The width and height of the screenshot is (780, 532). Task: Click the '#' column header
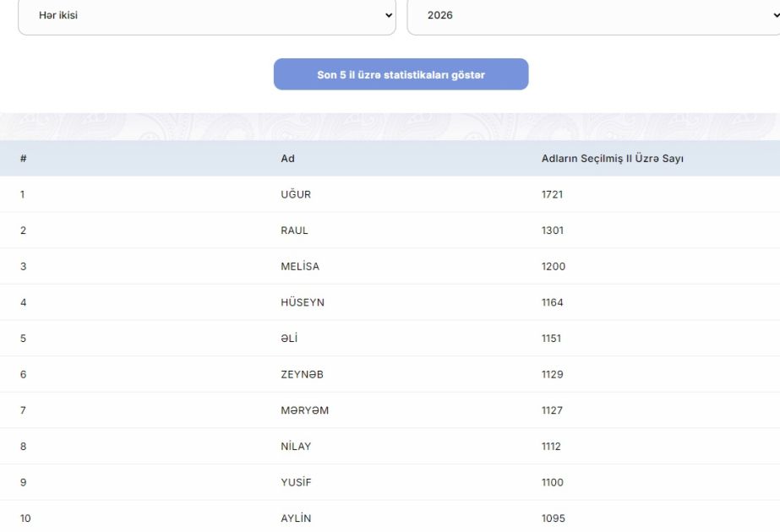click(x=24, y=159)
